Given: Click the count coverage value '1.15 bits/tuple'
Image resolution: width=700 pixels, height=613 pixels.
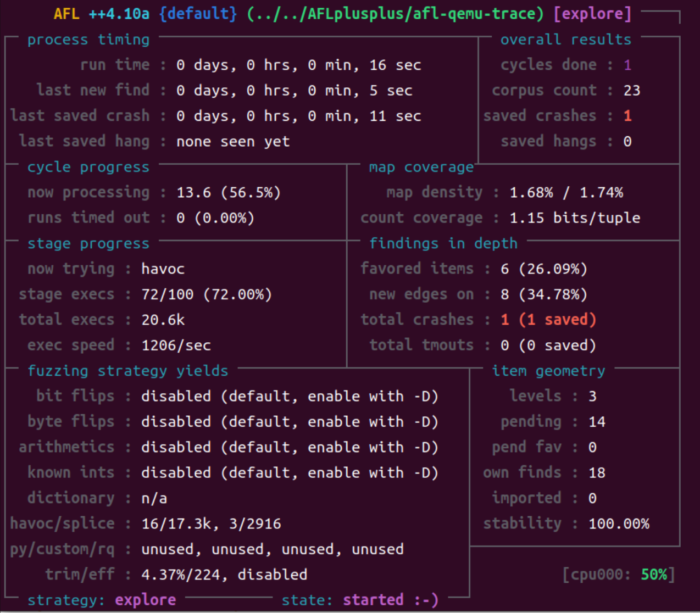Looking at the screenshot, I should pos(575,218).
